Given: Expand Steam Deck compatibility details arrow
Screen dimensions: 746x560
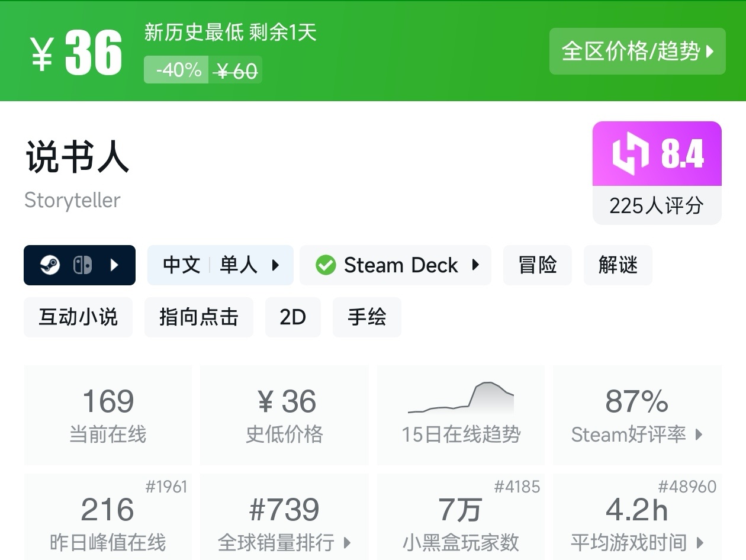Looking at the screenshot, I should pos(475,265).
